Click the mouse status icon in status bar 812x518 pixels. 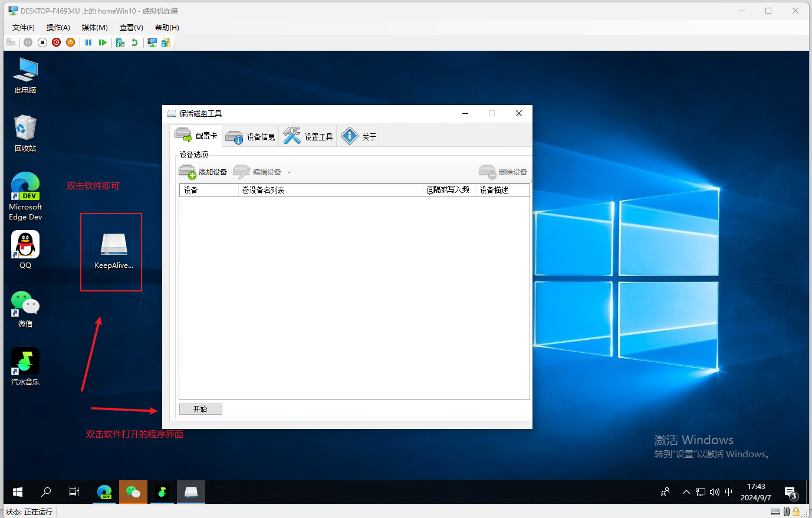click(x=787, y=512)
